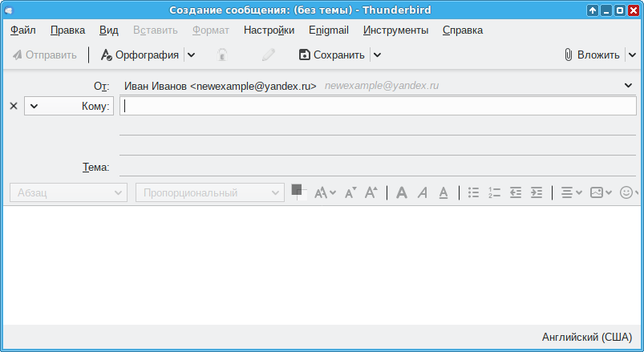Decrease font size icon

click(x=350, y=192)
